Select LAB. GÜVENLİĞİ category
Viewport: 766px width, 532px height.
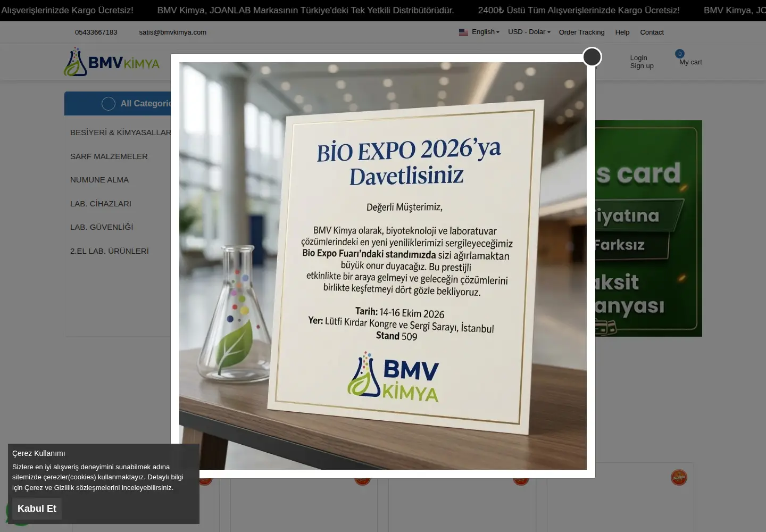[102, 227]
